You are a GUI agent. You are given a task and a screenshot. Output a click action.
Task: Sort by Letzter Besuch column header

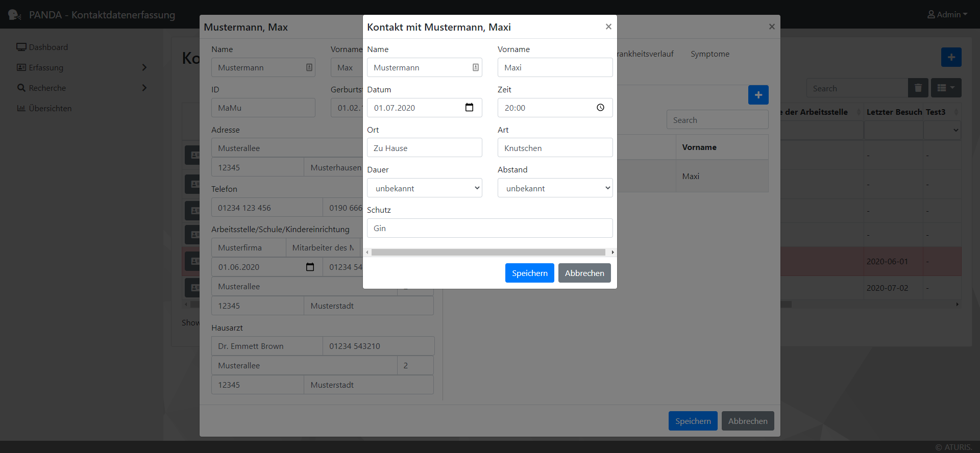pyautogui.click(x=894, y=112)
